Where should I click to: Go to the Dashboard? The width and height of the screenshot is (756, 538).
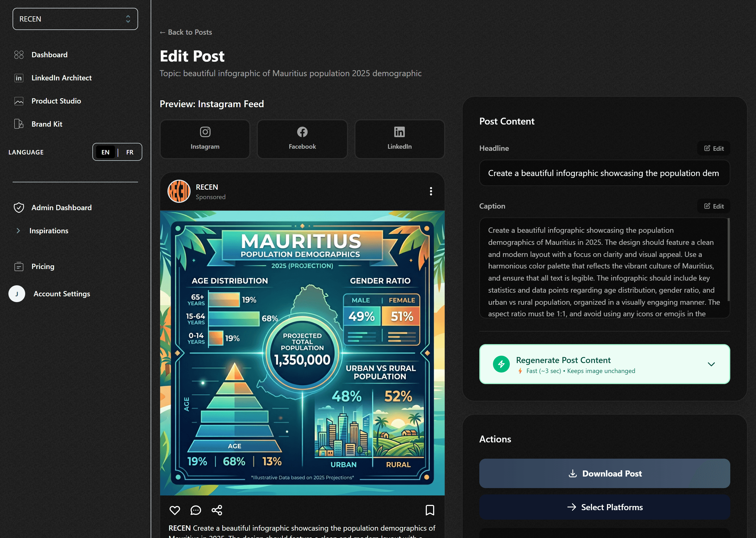[49, 55]
